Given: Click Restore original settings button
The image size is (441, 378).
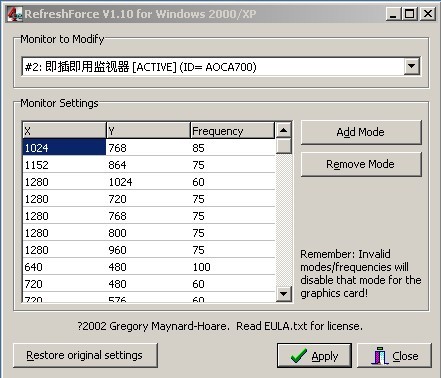Looking at the screenshot, I should (x=85, y=355).
